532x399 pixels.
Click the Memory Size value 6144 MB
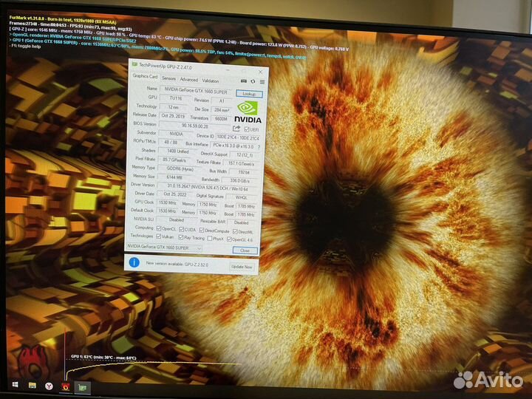coord(174,177)
